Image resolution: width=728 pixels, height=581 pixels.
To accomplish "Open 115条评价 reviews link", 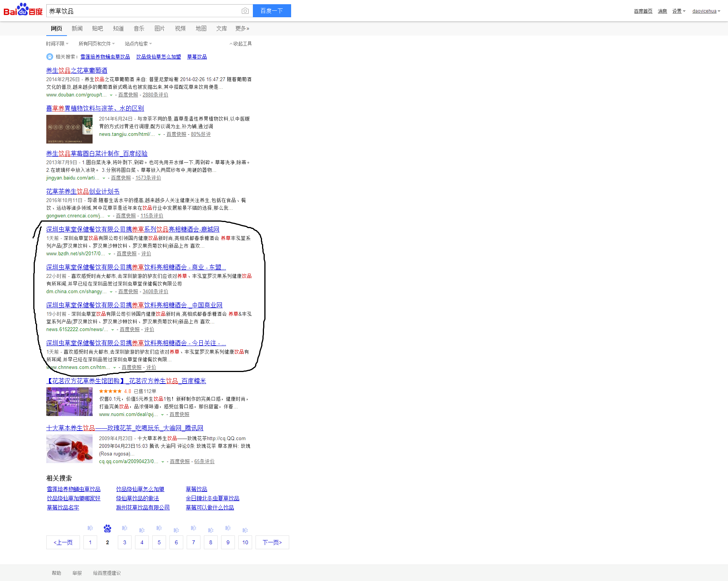I will (x=151, y=216).
